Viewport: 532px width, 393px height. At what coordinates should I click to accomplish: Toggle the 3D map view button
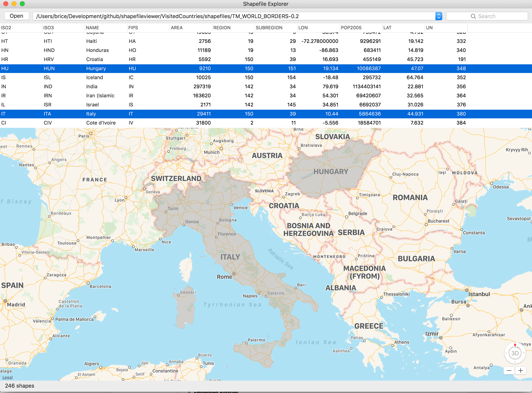tap(515, 353)
